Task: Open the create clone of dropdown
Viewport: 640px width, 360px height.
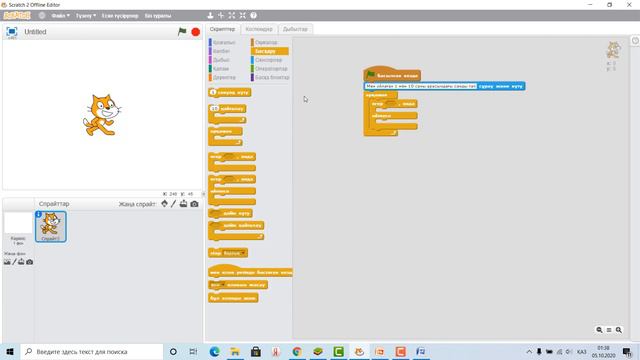Action: point(223,285)
